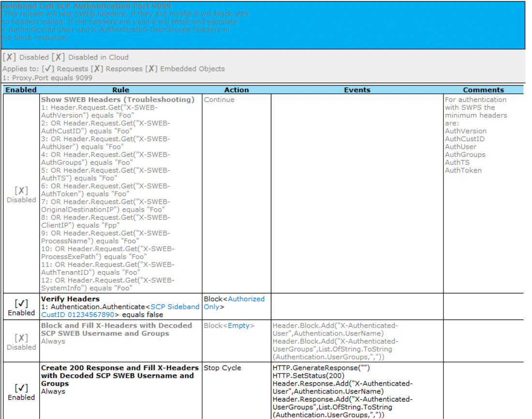Toggle the Requests applies-to checkbox
The height and width of the screenshot is (419, 532).
tap(48, 69)
